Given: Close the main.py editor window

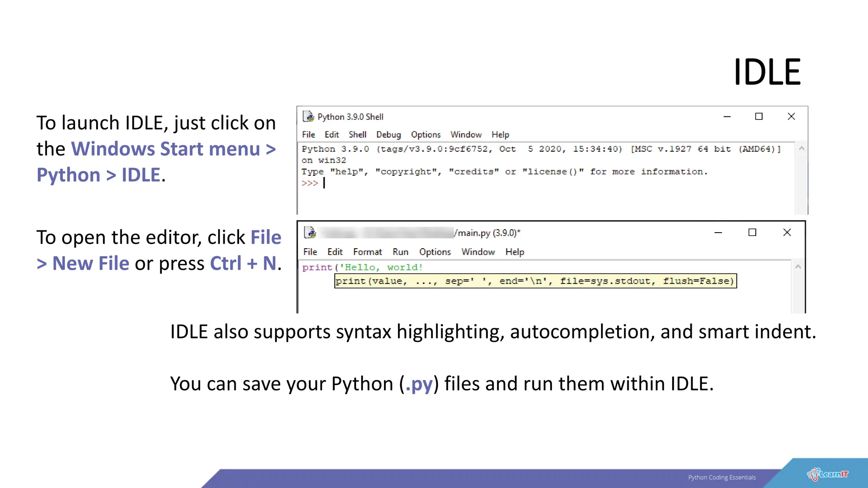Looking at the screenshot, I should (x=787, y=233).
